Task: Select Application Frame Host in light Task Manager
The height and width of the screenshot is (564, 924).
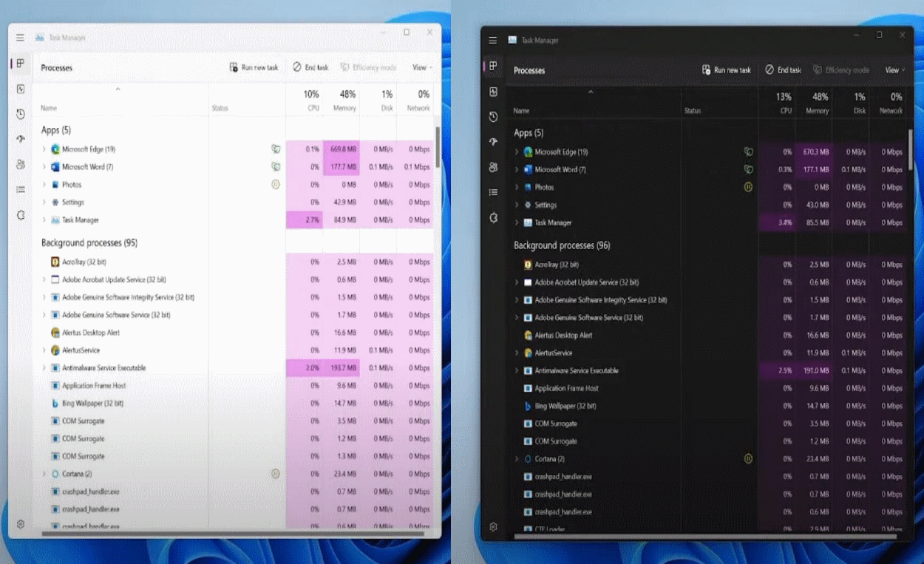Action: (x=233, y=385)
